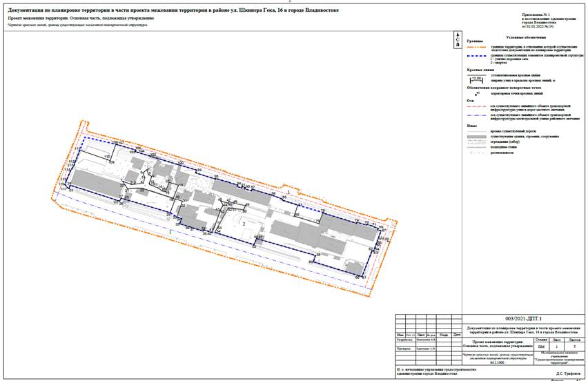The image size is (588, 381).
Task: Click the '003/2021-ДПТ.1' document code in title block
Action: (x=524, y=318)
